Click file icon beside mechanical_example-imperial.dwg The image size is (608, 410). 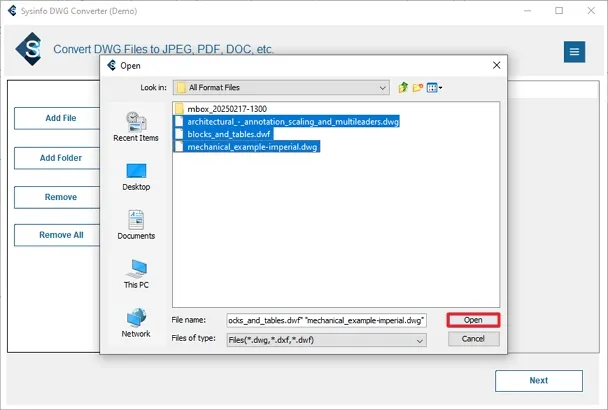coord(179,147)
